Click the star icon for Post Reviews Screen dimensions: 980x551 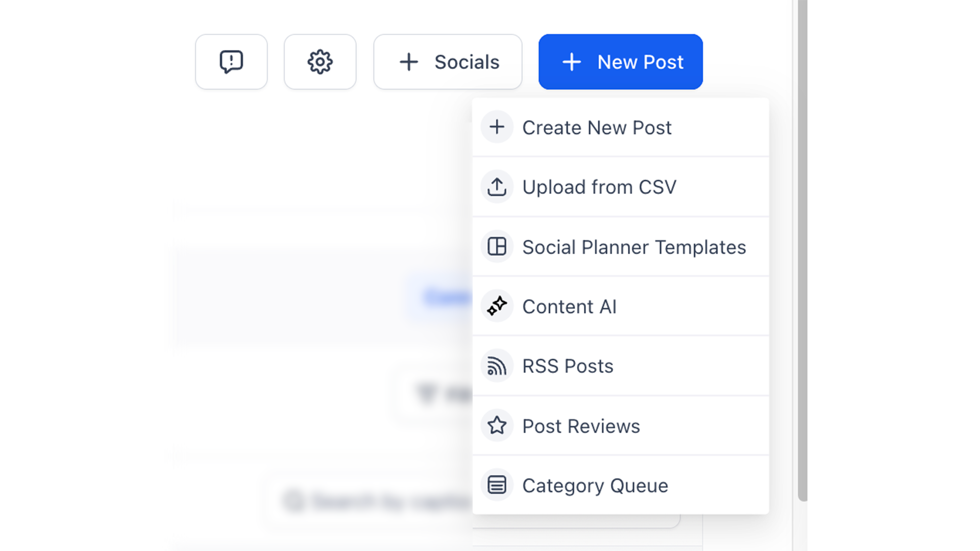497,425
